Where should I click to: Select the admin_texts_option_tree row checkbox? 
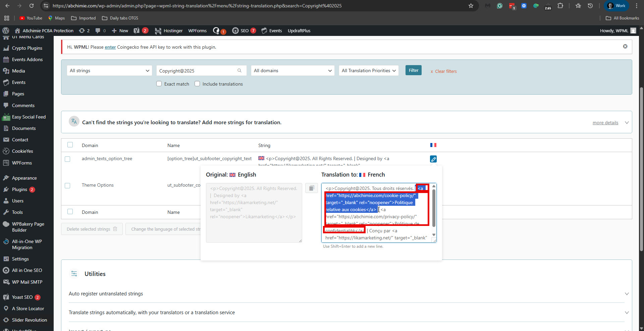coord(67,159)
